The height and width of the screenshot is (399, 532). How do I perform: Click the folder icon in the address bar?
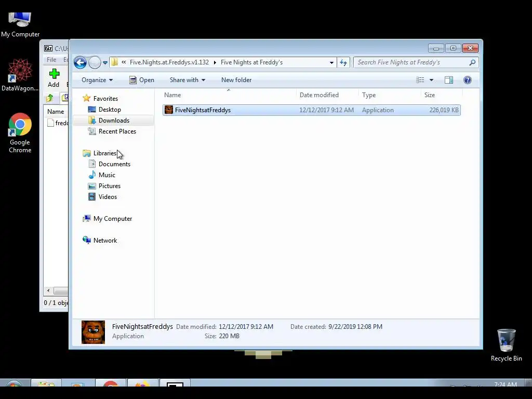coord(115,62)
